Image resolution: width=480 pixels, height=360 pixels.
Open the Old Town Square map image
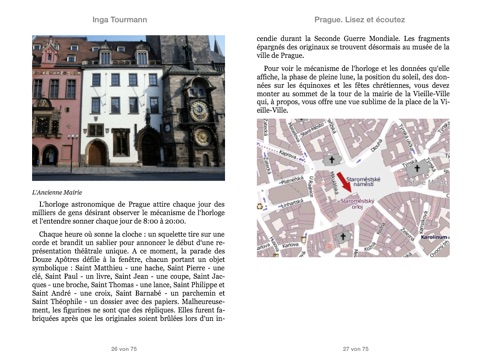pos(353,188)
